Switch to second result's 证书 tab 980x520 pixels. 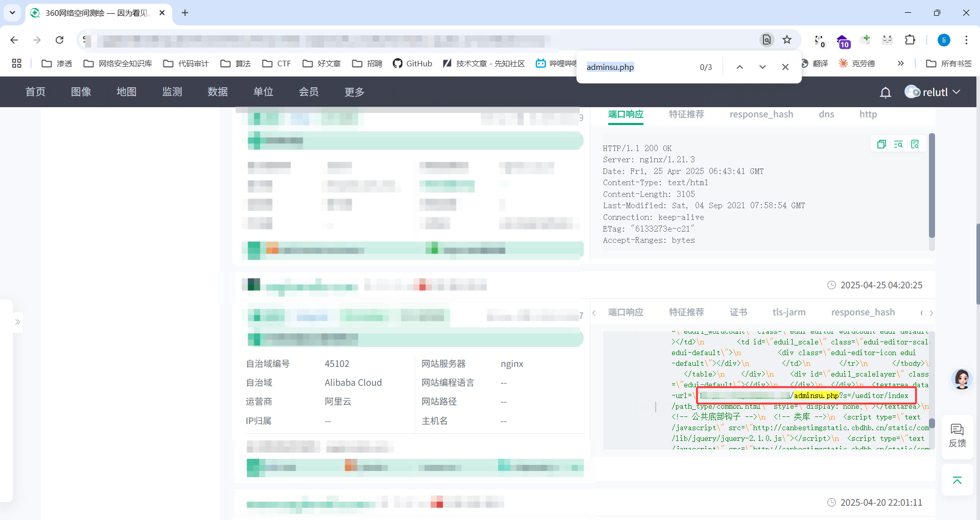pos(738,312)
